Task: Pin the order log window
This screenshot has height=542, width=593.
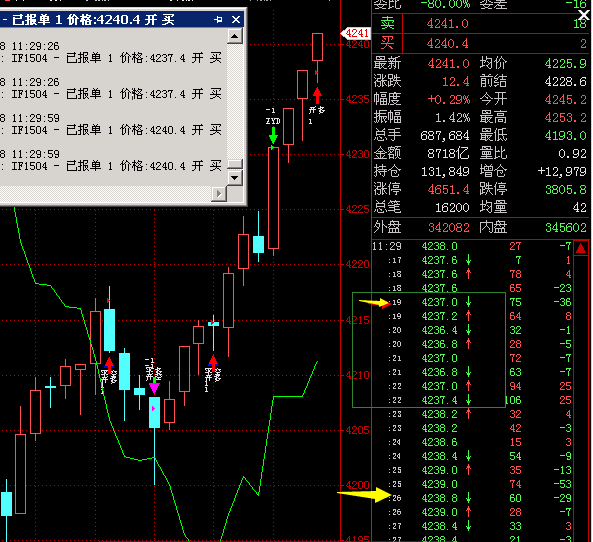Action: (218, 20)
